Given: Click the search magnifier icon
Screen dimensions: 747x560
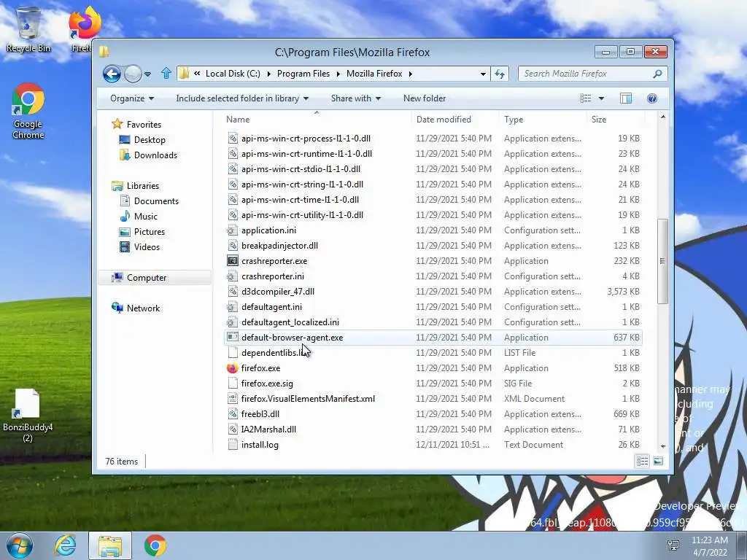Looking at the screenshot, I should (657, 74).
